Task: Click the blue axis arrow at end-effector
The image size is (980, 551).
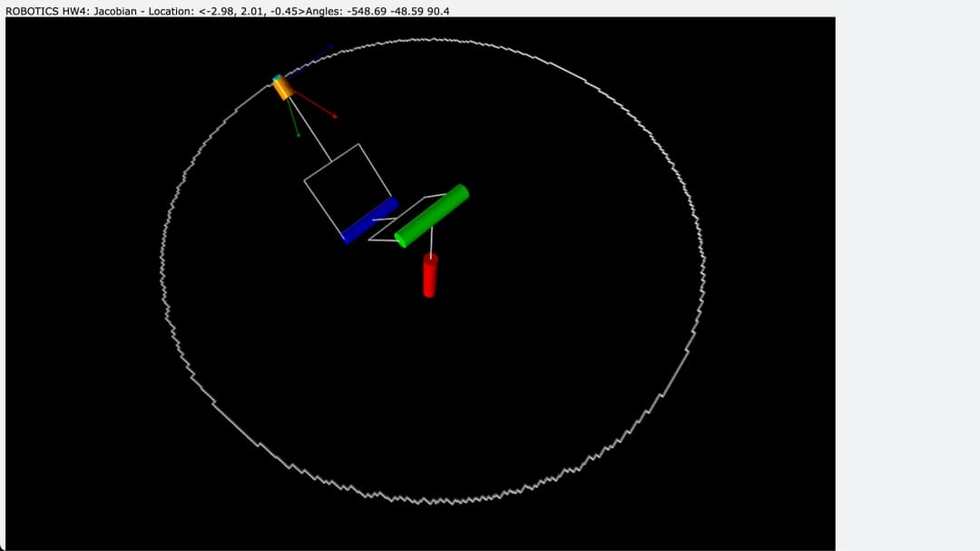Action: tap(313, 60)
